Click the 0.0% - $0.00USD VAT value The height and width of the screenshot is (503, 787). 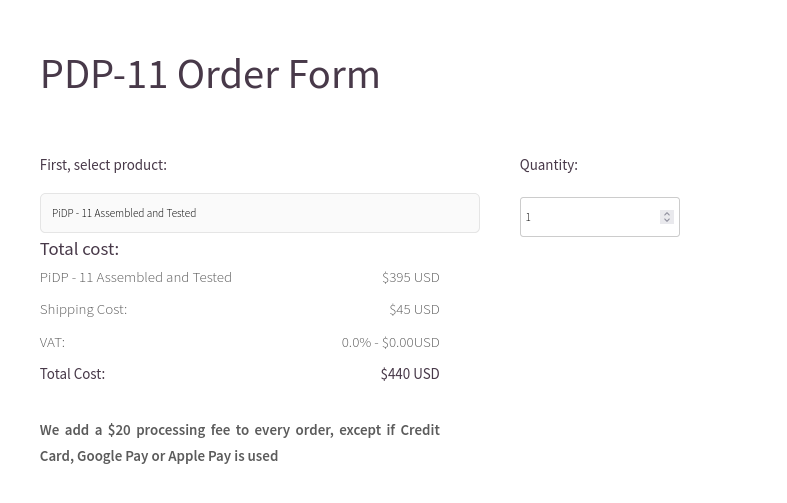(x=390, y=342)
